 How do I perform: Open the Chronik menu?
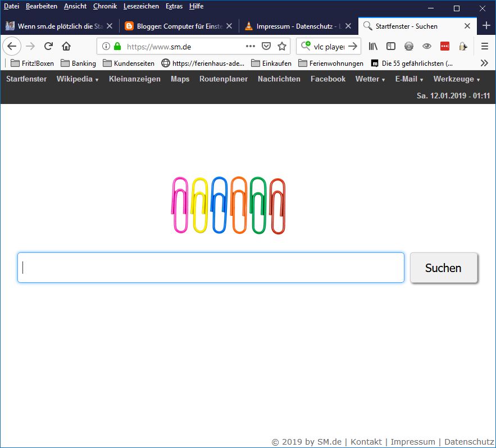pos(105,6)
